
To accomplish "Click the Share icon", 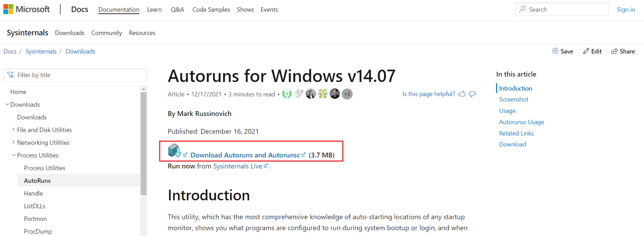I will (x=615, y=51).
